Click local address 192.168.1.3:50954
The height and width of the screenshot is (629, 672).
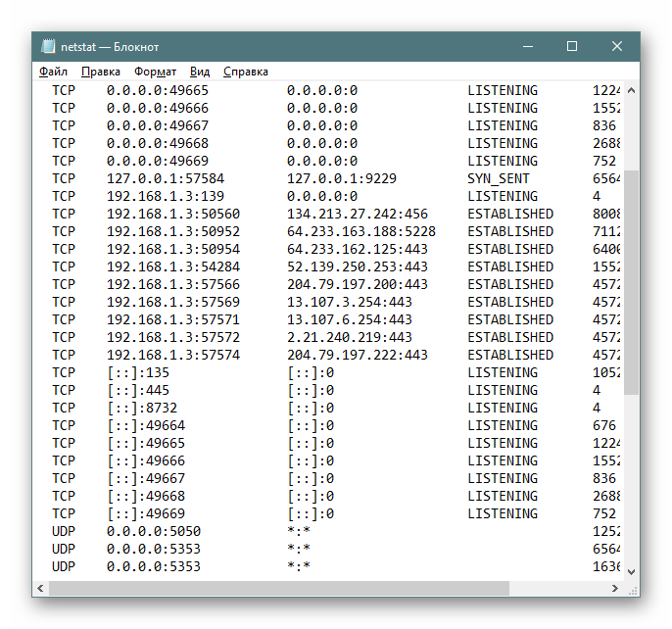tap(173, 249)
